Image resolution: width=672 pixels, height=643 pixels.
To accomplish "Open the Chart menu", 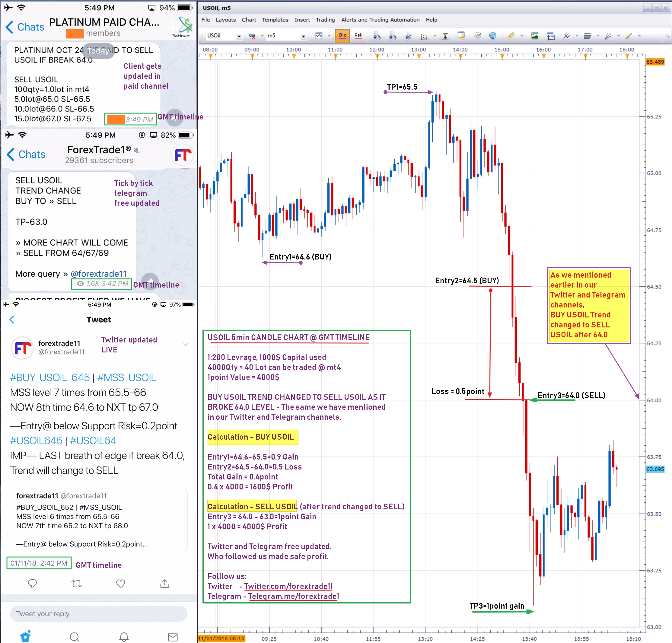I will pos(249,20).
